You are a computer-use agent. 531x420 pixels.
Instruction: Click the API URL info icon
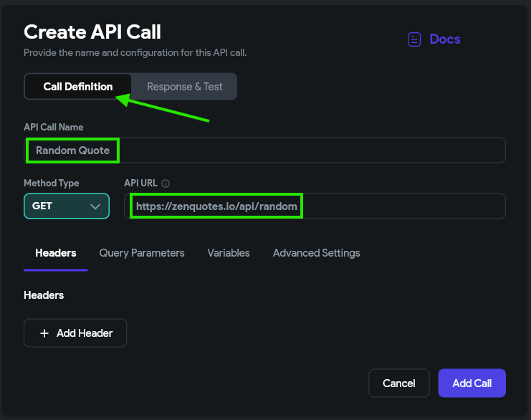pyautogui.click(x=166, y=183)
